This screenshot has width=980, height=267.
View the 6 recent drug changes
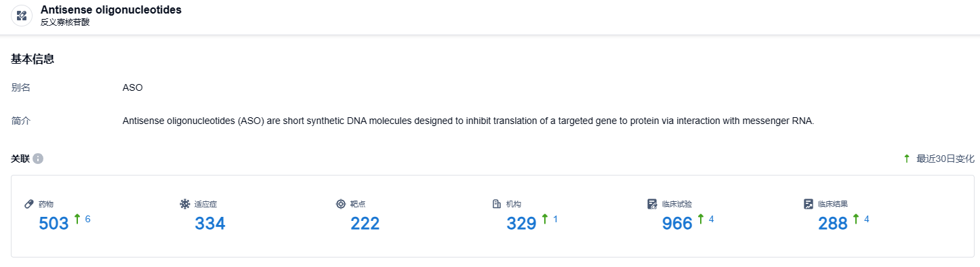click(x=87, y=220)
